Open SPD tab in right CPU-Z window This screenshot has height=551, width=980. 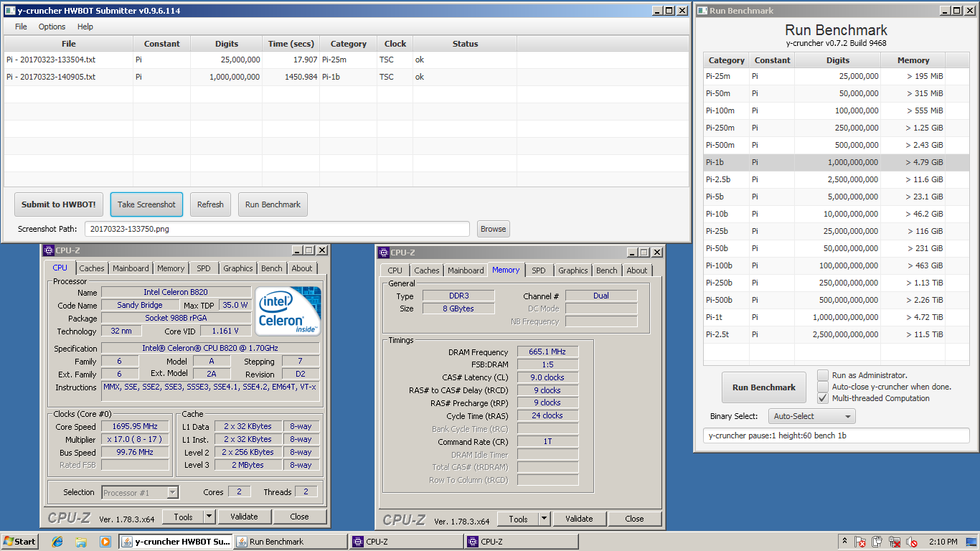539,270
